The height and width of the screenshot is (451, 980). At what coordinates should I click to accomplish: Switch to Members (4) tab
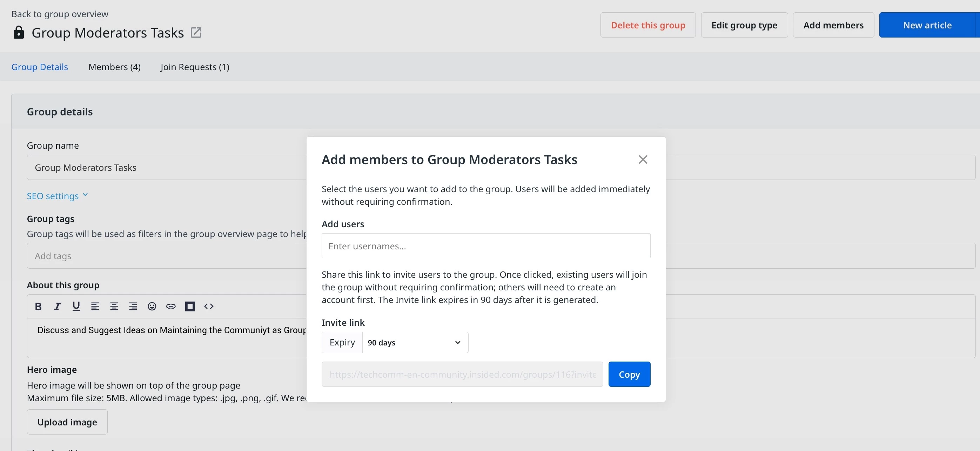point(114,67)
